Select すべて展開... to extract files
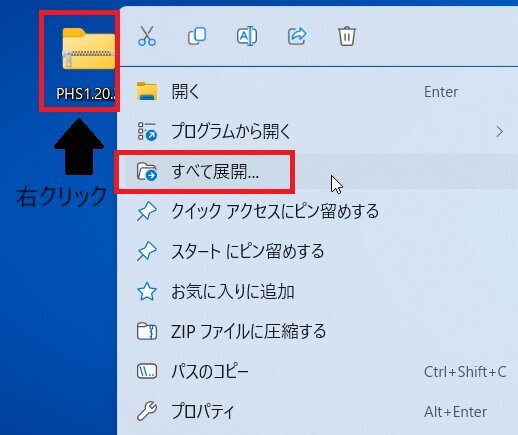The width and height of the screenshot is (518, 435). (317, 172)
